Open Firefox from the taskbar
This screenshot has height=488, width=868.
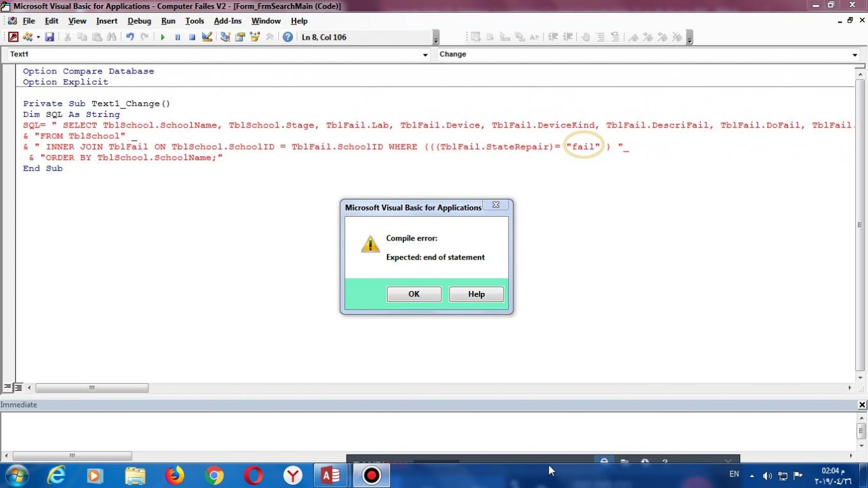click(x=175, y=475)
